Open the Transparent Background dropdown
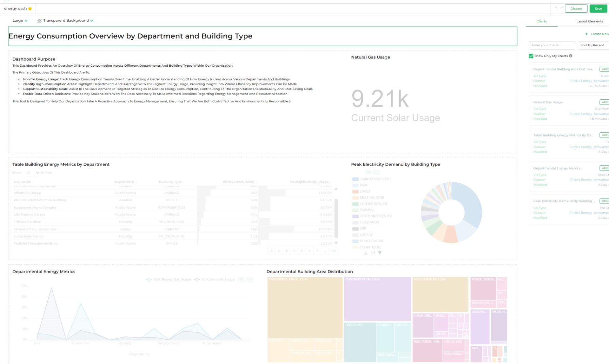Viewport: 609px width, 364px height. (65, 20)
